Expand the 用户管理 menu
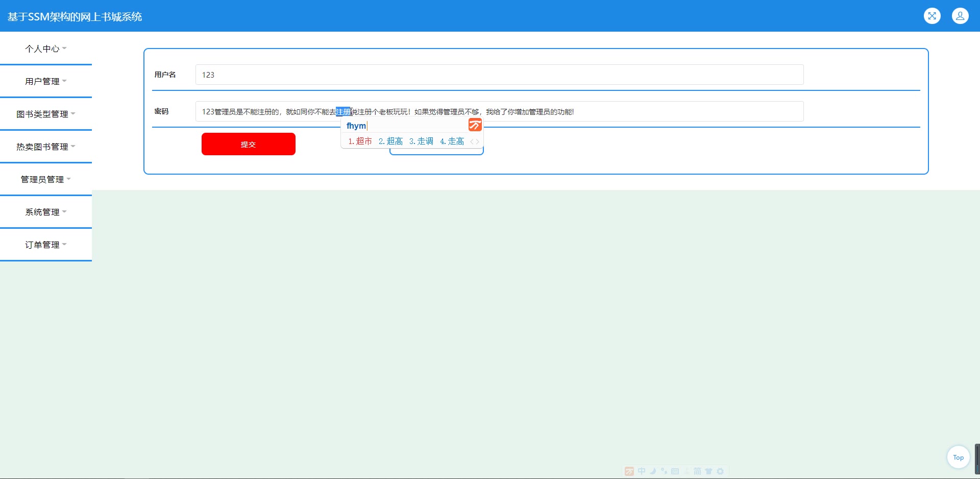 (46, 81)
